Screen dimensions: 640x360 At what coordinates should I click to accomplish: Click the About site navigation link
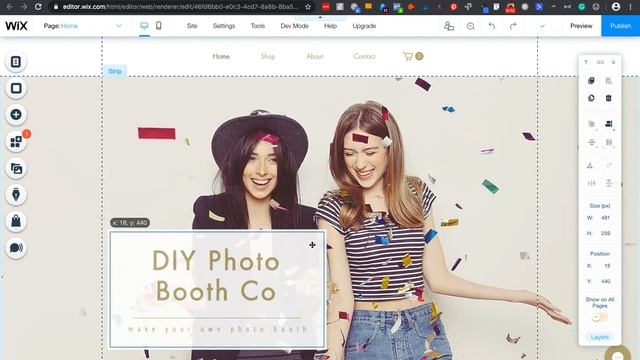[315, 56]
